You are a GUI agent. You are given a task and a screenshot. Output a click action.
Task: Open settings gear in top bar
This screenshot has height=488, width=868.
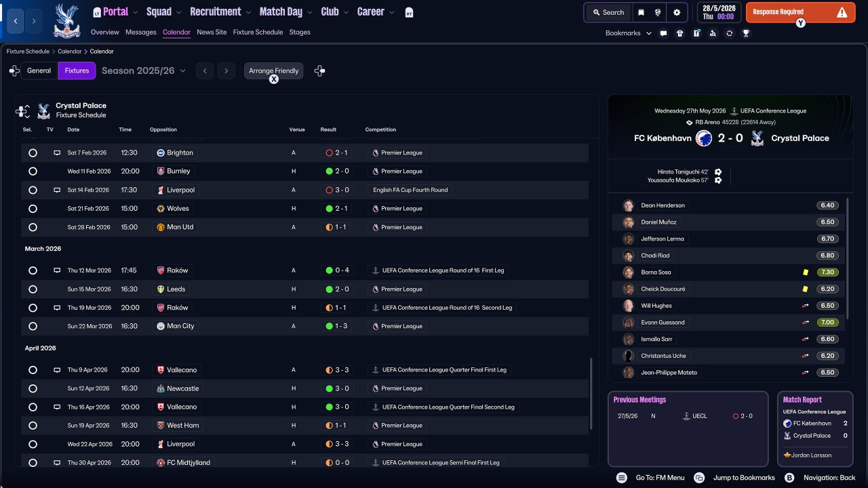coord(677,12)
